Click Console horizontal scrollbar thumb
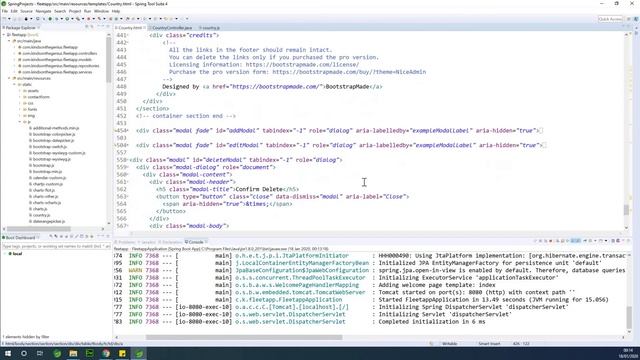Image resolution: width=640 pixels, height=360 pixels. click(244, 338)
